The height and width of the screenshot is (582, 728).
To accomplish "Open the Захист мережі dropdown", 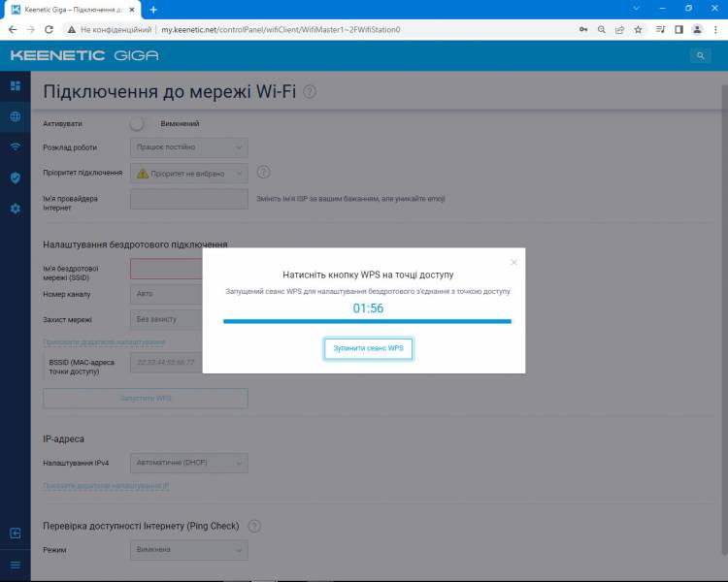I will click(x=167, y=320).
